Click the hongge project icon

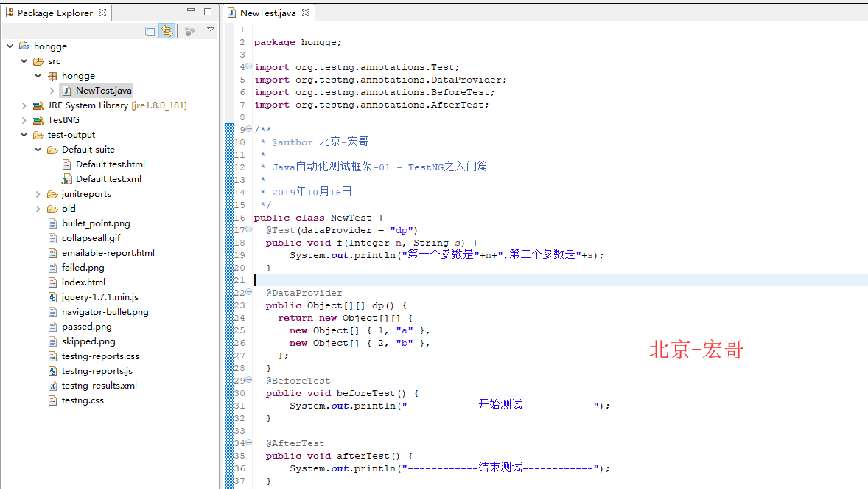tap(24, 46)
